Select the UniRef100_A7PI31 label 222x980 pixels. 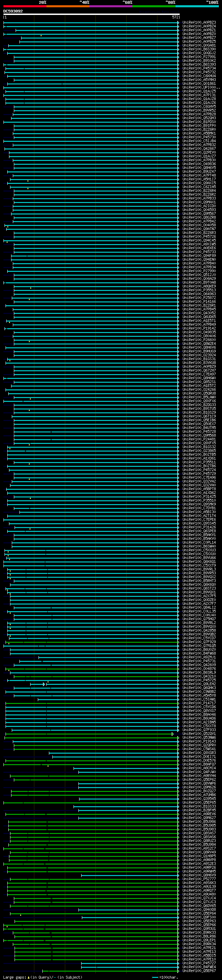pos(199,95)
